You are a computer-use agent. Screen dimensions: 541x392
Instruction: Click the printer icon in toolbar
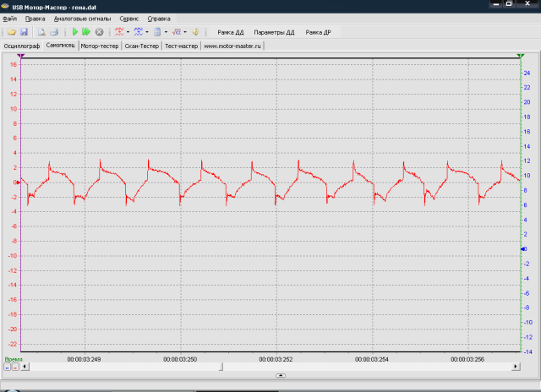pos(54,32)
